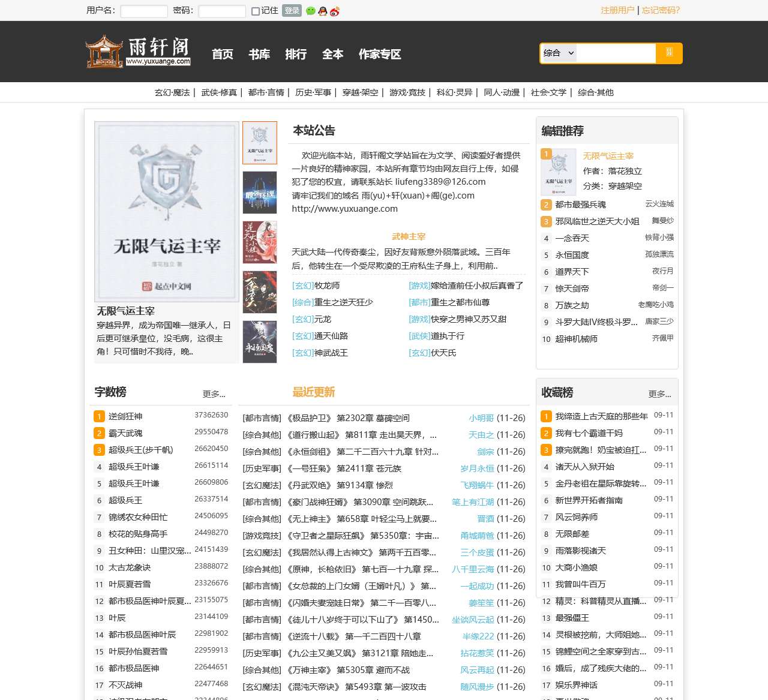The height and width of the screenshot is (700, 768).
Task: Browse the 社会·文学 category
Action: [x=548, y=92]
